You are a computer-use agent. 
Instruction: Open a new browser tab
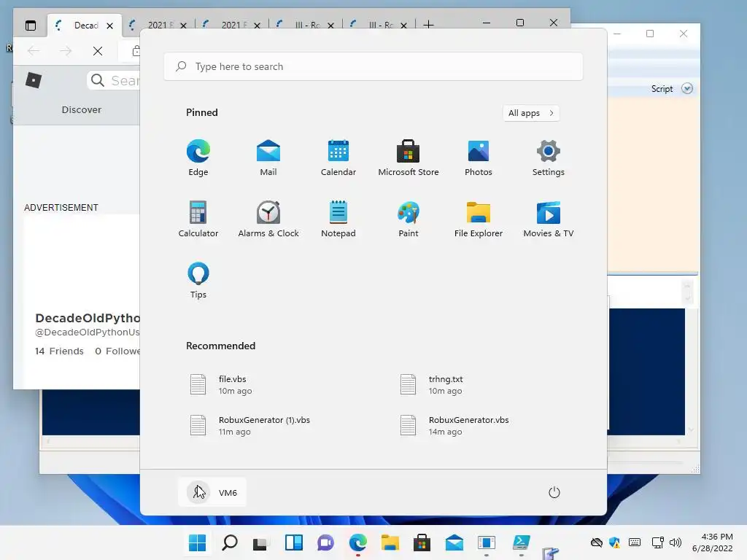[x=428, y=24]
